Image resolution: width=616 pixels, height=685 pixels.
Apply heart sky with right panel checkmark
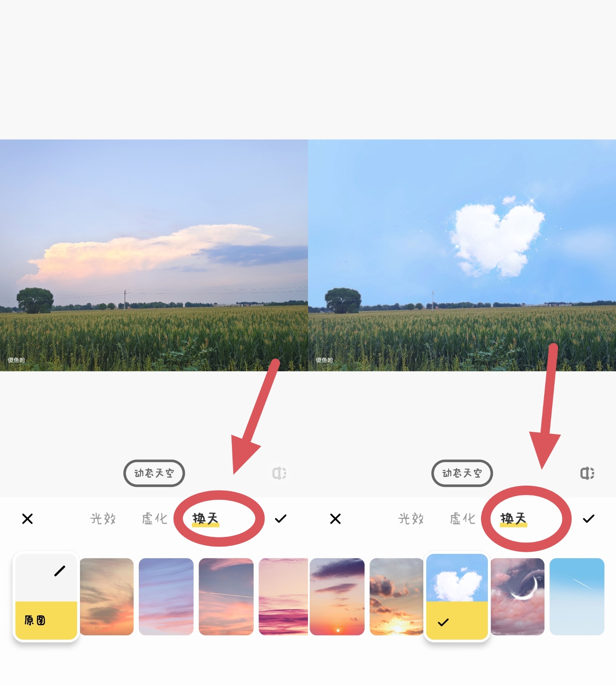click(589, 519)
